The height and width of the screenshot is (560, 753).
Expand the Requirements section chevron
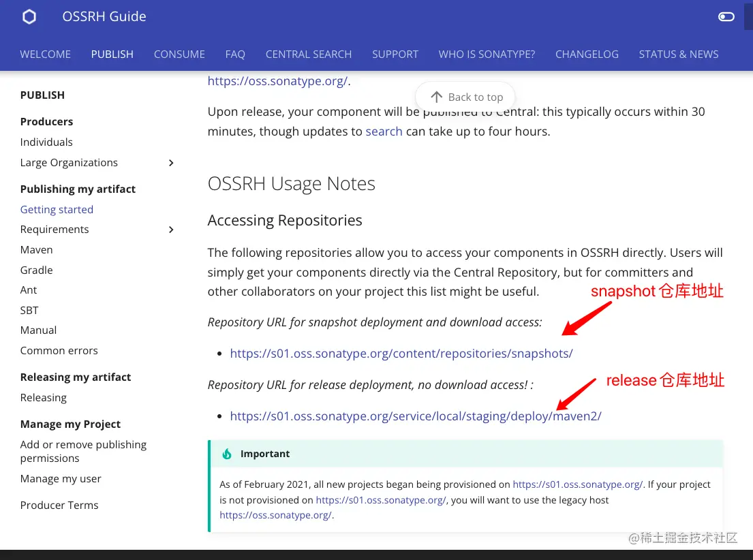172,230
